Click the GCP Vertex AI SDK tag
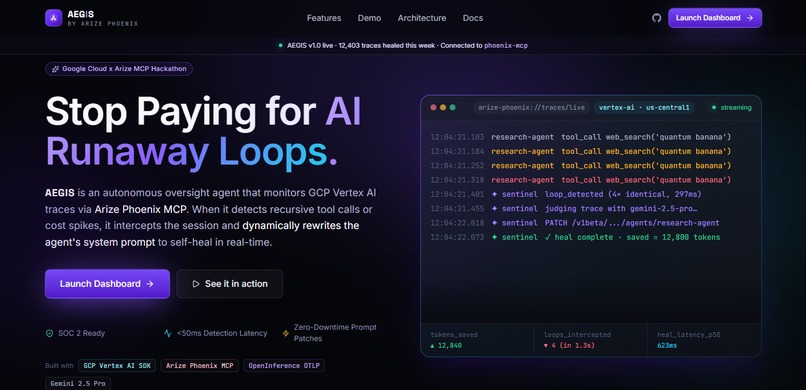The width and height of the screenshot is (806, 390). pos(117,366)
